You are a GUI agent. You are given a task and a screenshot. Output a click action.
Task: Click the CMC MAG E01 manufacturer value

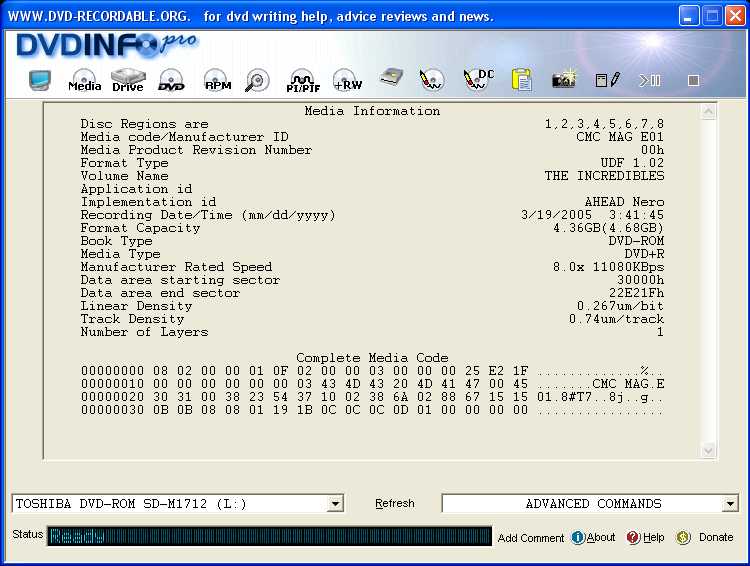tap(620, 137)
